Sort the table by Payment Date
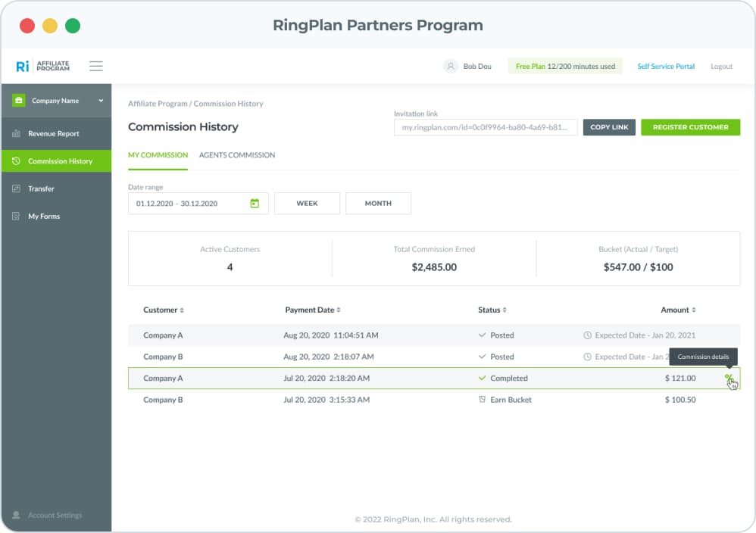 pos(313,310)
